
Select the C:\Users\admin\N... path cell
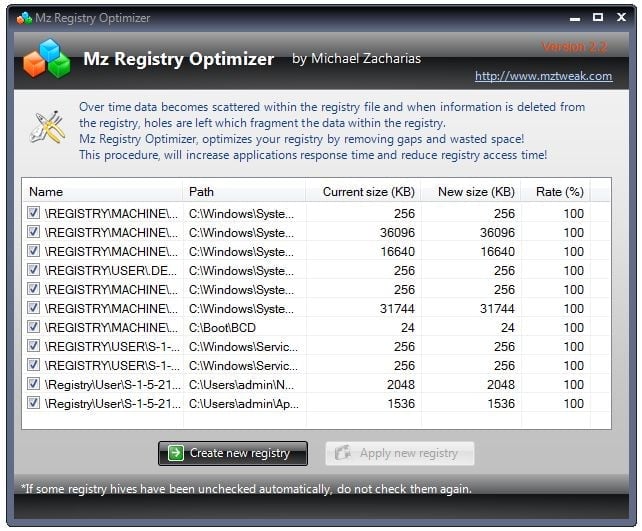tap(241, 385)
